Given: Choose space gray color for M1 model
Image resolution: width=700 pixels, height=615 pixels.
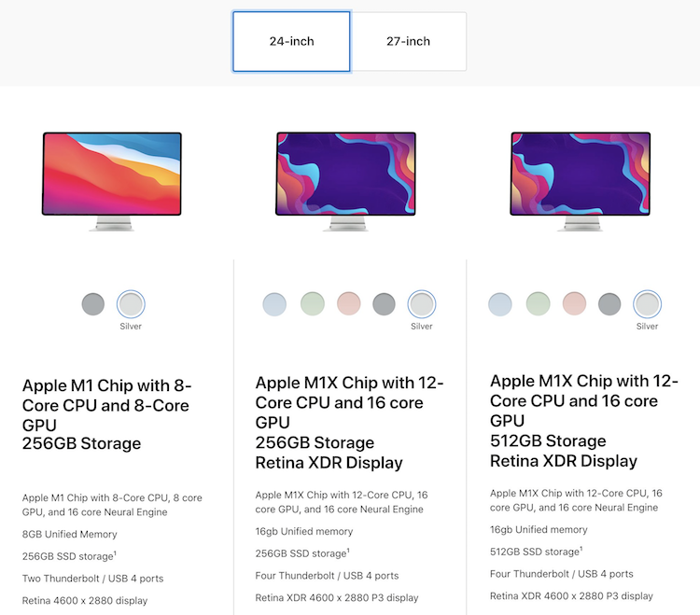Looking at the screenshot, I should 93,304.
